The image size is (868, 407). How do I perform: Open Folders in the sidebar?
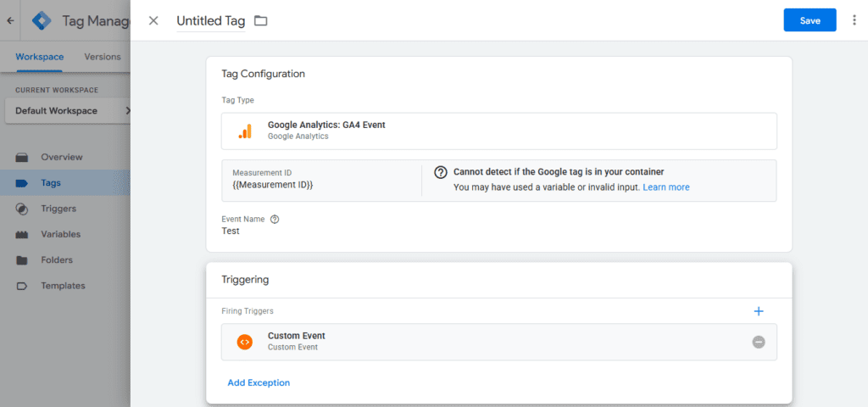(57, 260)
